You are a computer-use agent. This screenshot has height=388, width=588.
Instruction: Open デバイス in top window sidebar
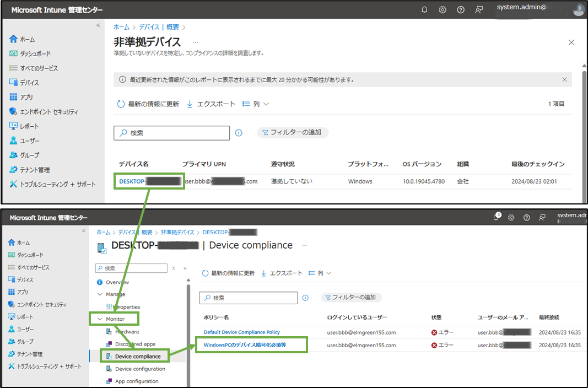point(24,83)
